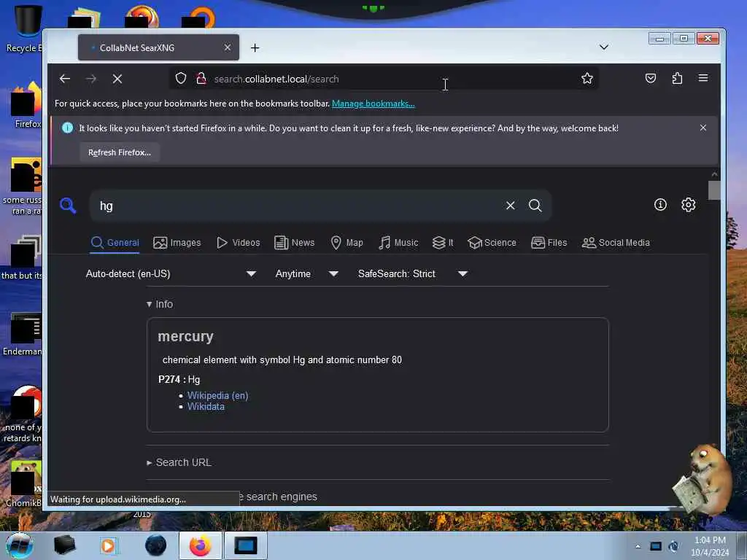Switch to the News category
The width and height of the screenshot is (747, 560).
point(295,242)
